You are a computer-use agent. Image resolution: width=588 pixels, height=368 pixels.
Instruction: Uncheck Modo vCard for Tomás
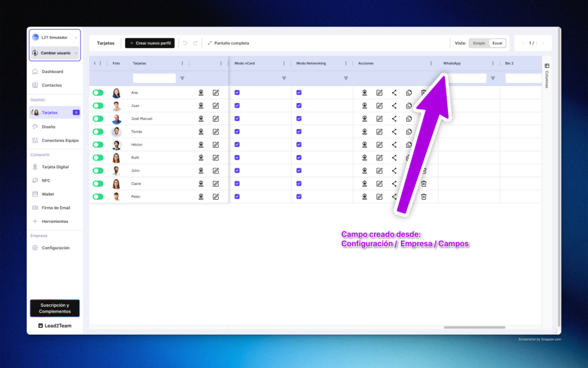[x=237, y=131]
